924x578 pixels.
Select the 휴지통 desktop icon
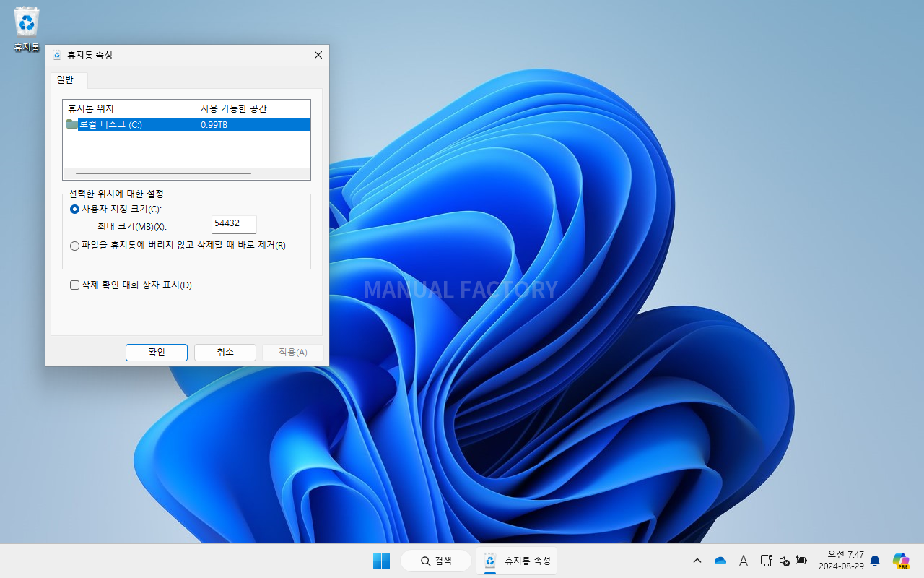[27, 30]
